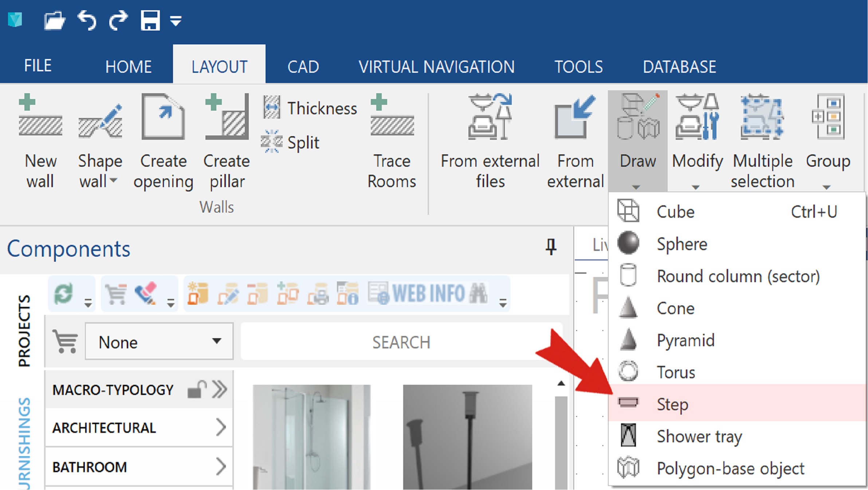Select Step from the Draw menu
This screenshot has height=490, width=868.
pos(737,404)
